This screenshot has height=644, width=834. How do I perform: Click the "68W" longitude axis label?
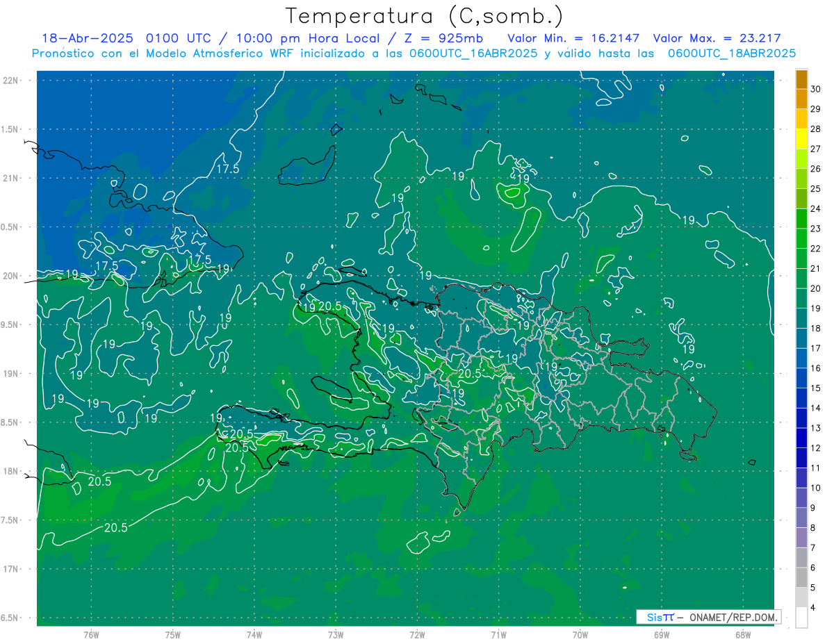point(743,634)
